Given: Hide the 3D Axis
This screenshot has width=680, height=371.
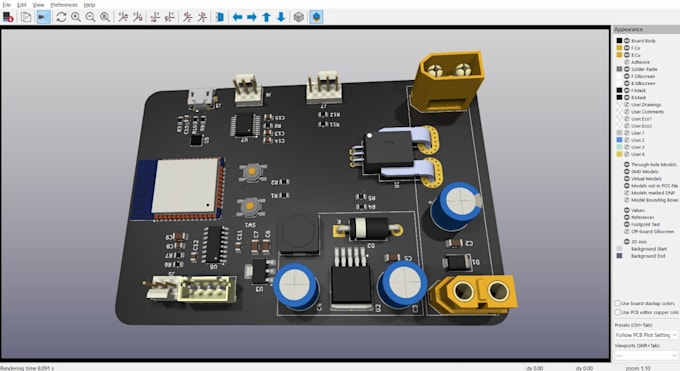Looking at the screenshot, I should [627, 242].
